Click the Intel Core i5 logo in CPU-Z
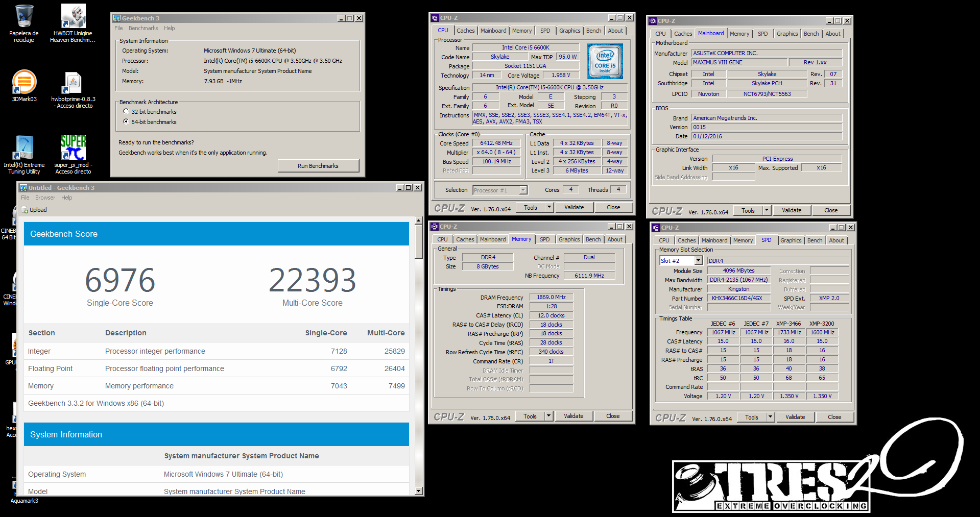 (x=605, y=61)
